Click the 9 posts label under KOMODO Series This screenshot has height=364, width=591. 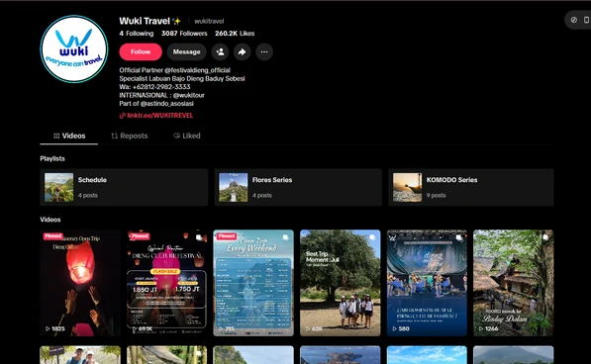(x=437, y=196)
